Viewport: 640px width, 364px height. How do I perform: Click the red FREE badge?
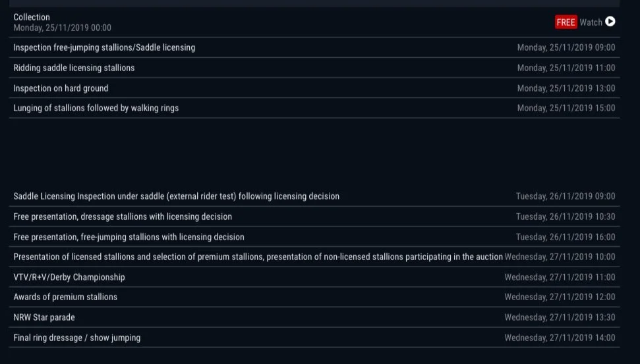[566, 22]
